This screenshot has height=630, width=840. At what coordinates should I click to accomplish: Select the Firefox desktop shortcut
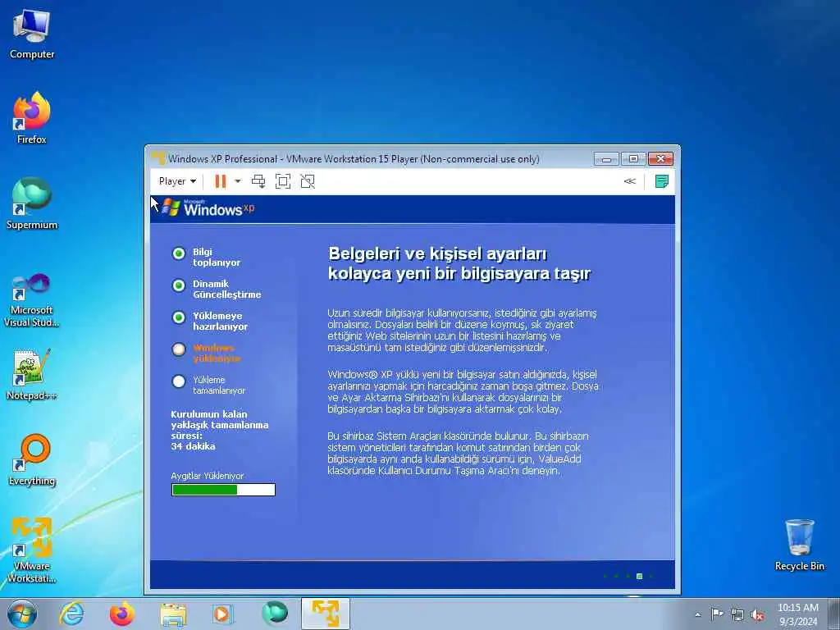[32, 118]
